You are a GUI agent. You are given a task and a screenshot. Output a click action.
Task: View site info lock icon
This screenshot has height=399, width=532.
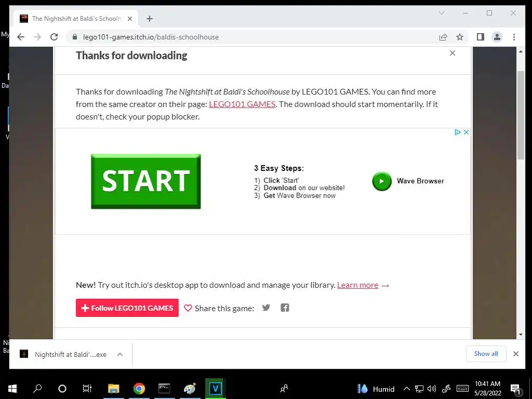(75, 37)
